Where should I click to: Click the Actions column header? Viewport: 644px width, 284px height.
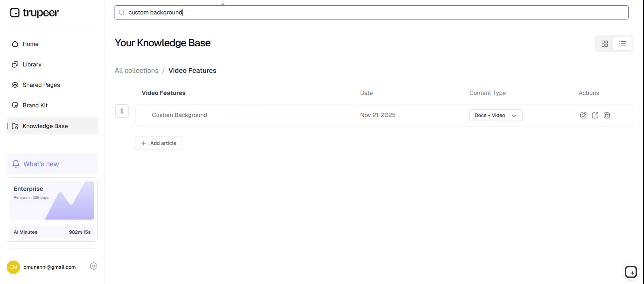pyautogui.click(x=589, y=93)
